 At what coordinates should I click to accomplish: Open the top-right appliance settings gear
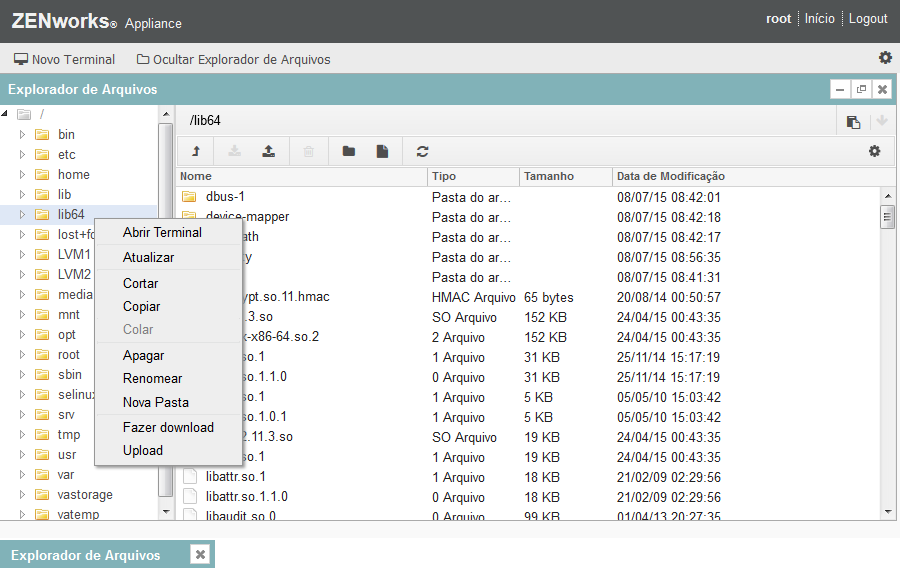[885, 58]
